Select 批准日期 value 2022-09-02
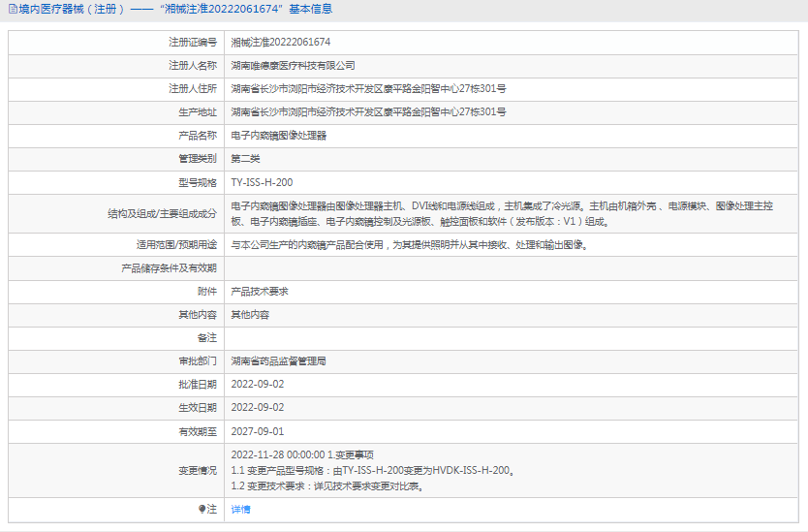Image resolution: width=808 pixels, height=532 pixels. point(258,384)
